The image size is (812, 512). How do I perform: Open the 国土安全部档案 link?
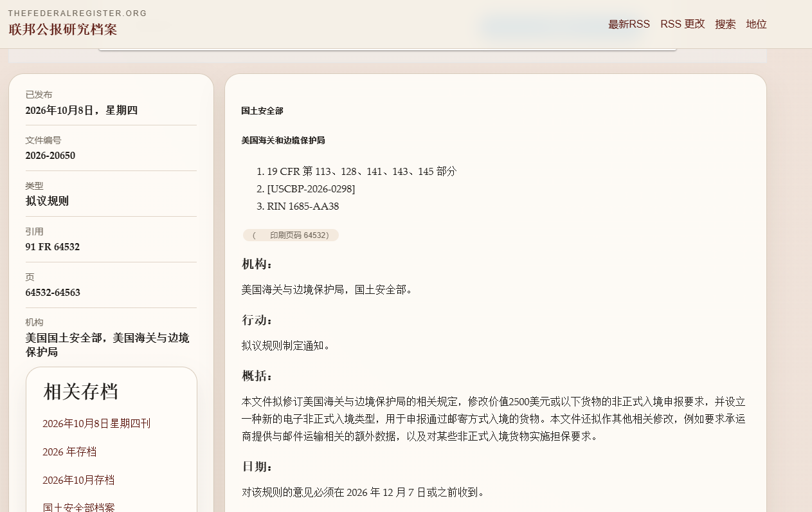click(x=78, y=507)
